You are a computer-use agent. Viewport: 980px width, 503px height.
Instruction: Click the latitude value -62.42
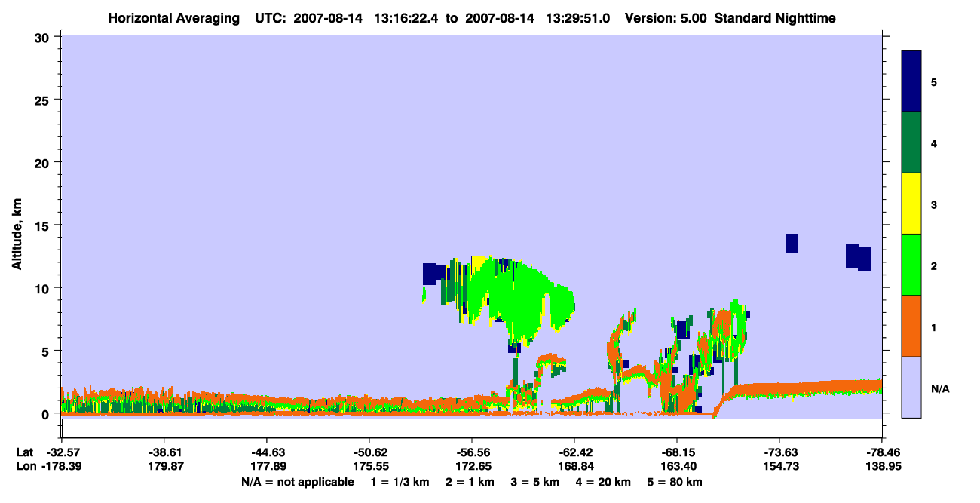(x=574, y=452)
